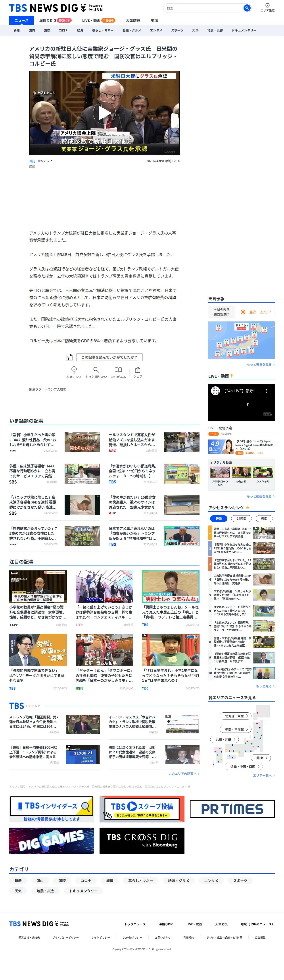The height and width of the screenshot is (980, 284).
Task: Open the PR TIMES banner
Action: [x=232, y=809]
